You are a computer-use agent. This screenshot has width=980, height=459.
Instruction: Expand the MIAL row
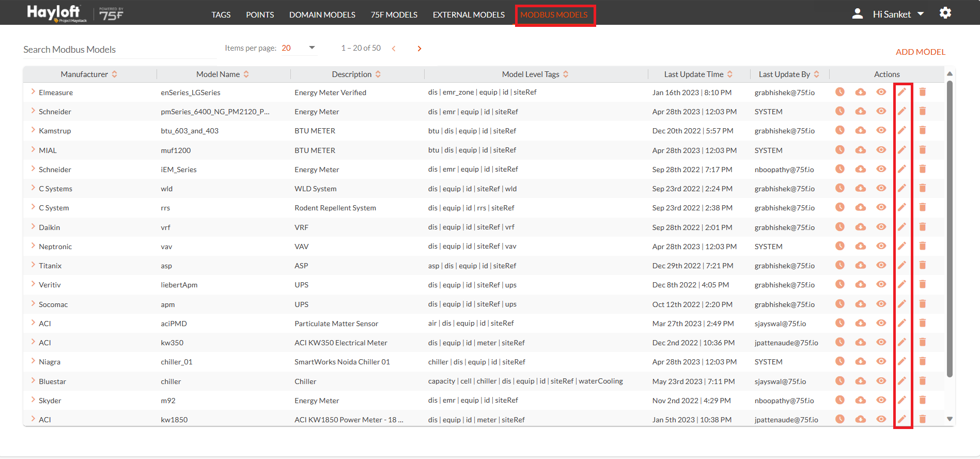33,149
